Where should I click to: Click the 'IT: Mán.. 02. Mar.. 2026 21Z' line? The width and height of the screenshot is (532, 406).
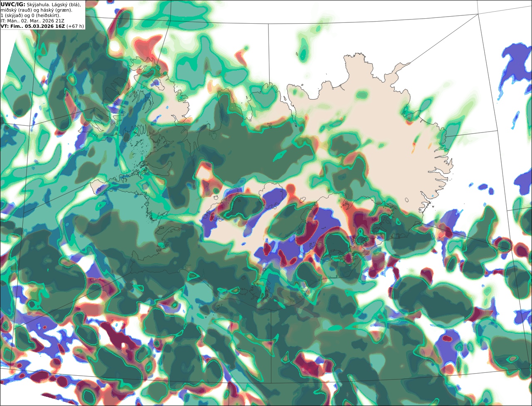32,20
